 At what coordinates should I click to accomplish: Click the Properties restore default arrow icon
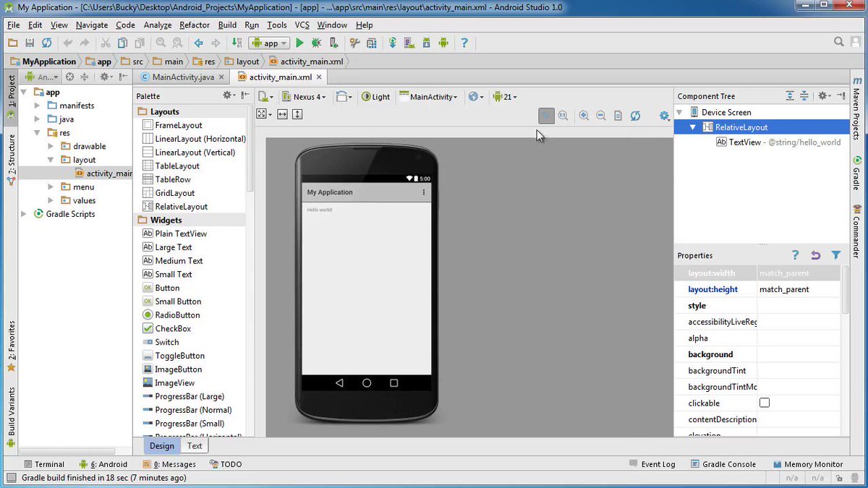(x=815, y=255)
